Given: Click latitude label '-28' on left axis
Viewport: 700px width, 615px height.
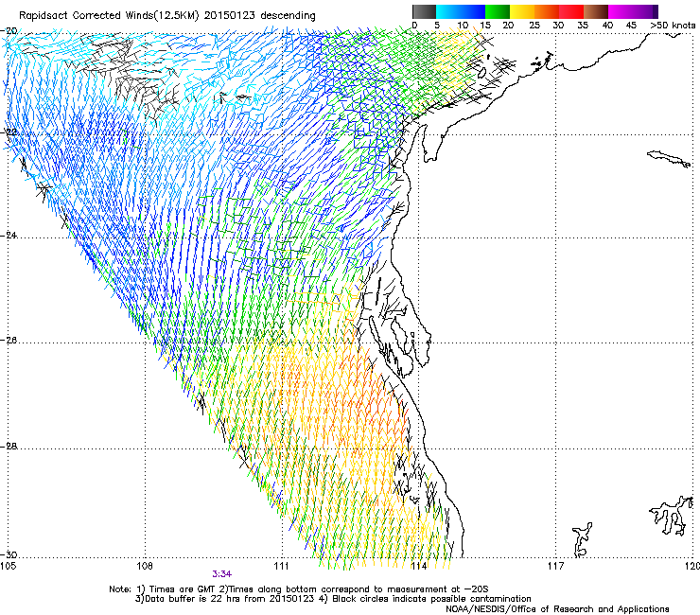Looking at the screenshot, I should pos(9,447).
